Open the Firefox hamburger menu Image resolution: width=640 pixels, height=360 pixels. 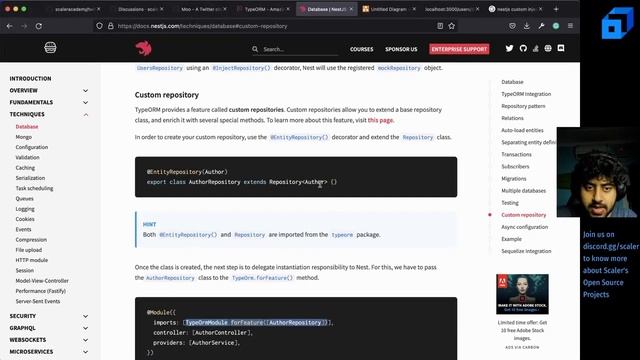(x=570, y=26)
